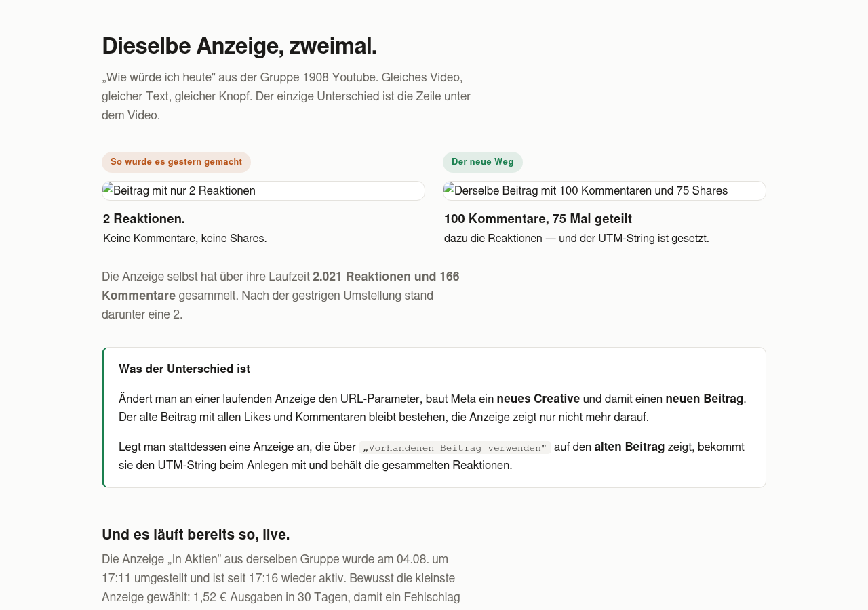Click the broken image icon before "Beitrag mit nur 2 Reaktionen"
This screenshot has height=610, width=868.
click(x=108, y=188)
